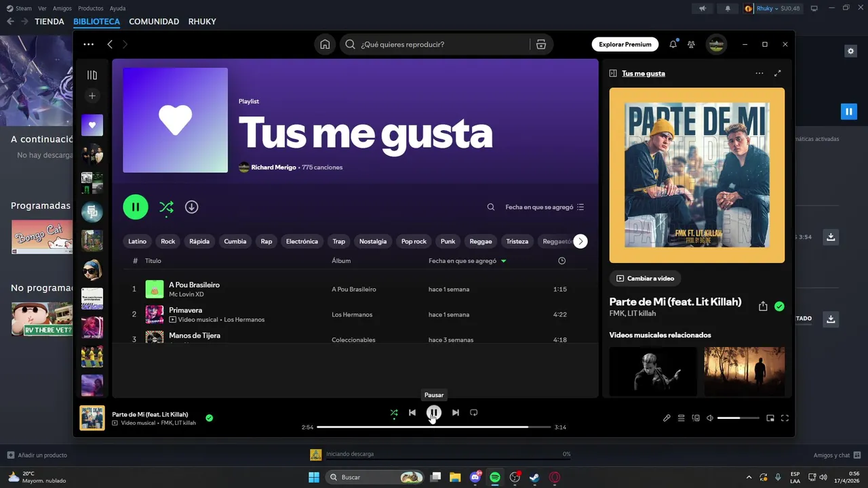Image resolution: width=868 pixels, height=488 pixels.
Task: Filter by Nostalgia chip
Action: (373, 241)
